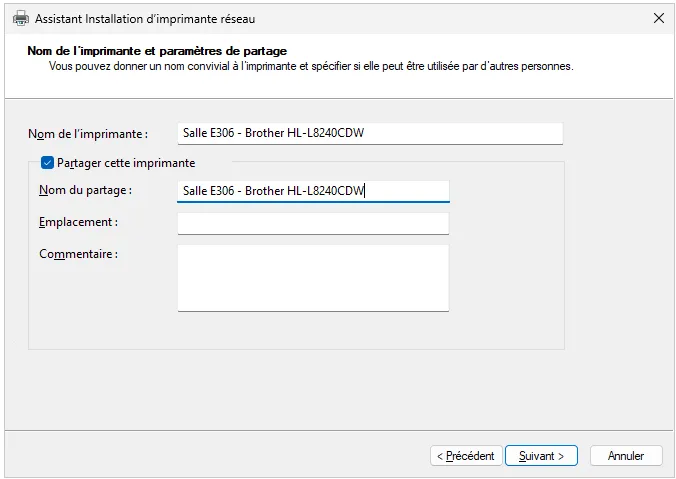Click the 'Partager cette imprimante' label text
The width and height of the screenshot is (676, 479).
click(x=126, y=163)
